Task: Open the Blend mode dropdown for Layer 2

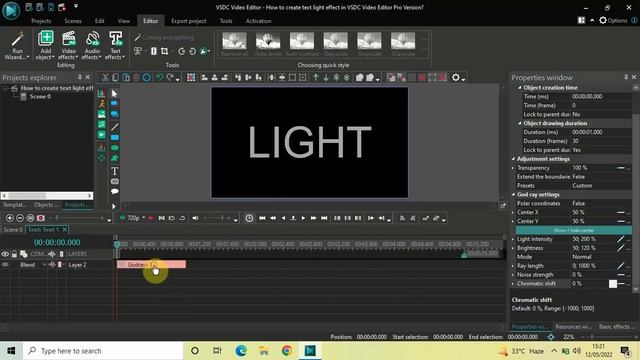Action: pos(33,265)
